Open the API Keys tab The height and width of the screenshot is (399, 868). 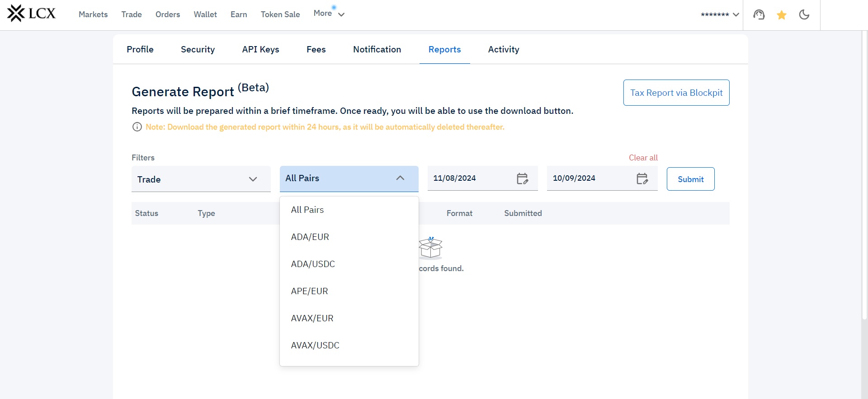coord(260,50)
